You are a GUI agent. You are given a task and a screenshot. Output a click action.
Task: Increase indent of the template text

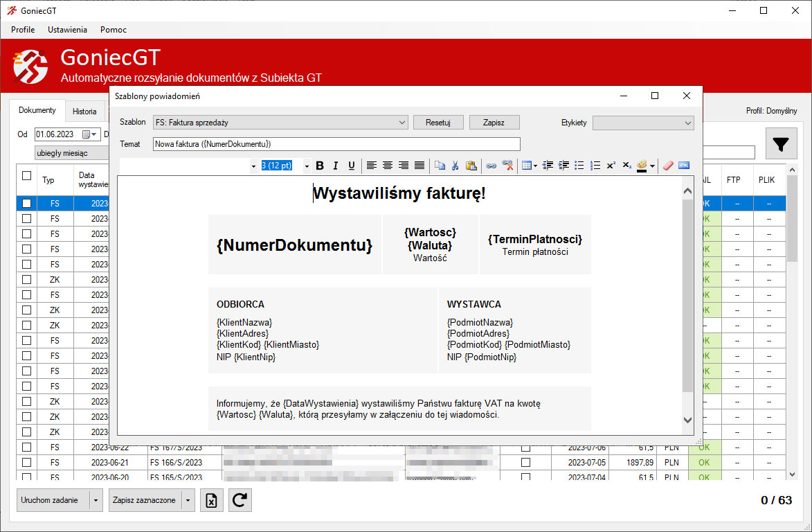pos(563,166)
